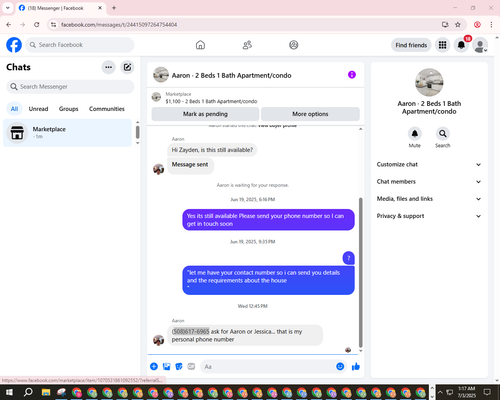Screen dimensions: 500x400
Task: Send a thumbs-up like
Action: point(356,367)
